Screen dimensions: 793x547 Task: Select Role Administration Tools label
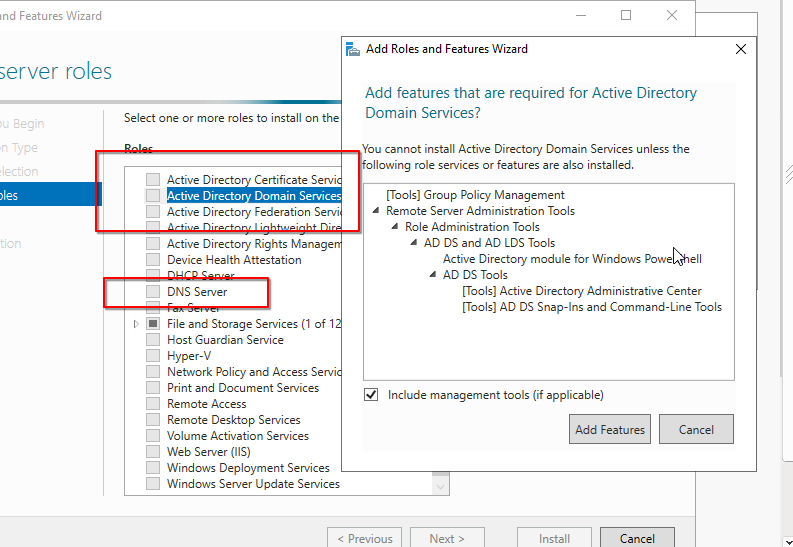tap(472, 226)
